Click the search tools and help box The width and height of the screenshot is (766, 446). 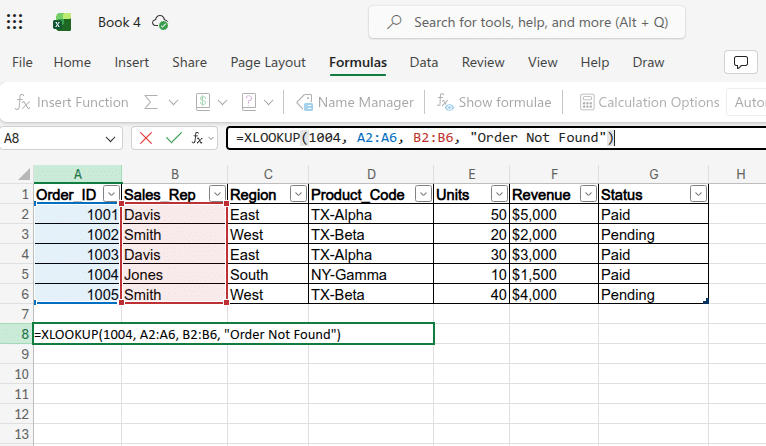[527, 22]
